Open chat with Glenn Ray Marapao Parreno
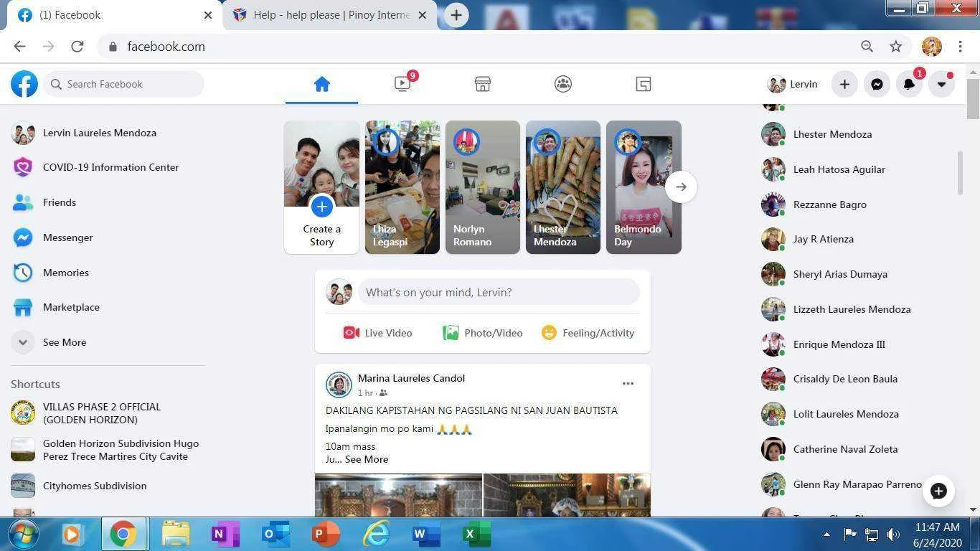Image resolution: width=980 pixels, height=551 pixels. click(x=842, y=484)
